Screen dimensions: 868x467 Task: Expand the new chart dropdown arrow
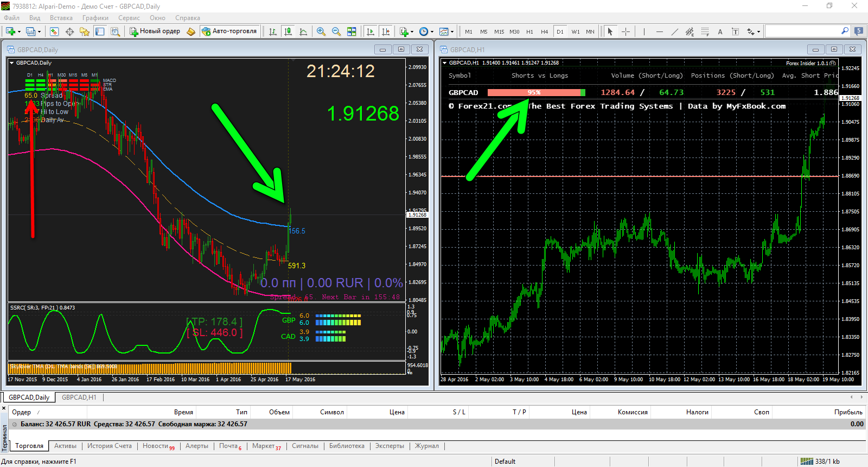pyautogui.click(x=19, y=31)
